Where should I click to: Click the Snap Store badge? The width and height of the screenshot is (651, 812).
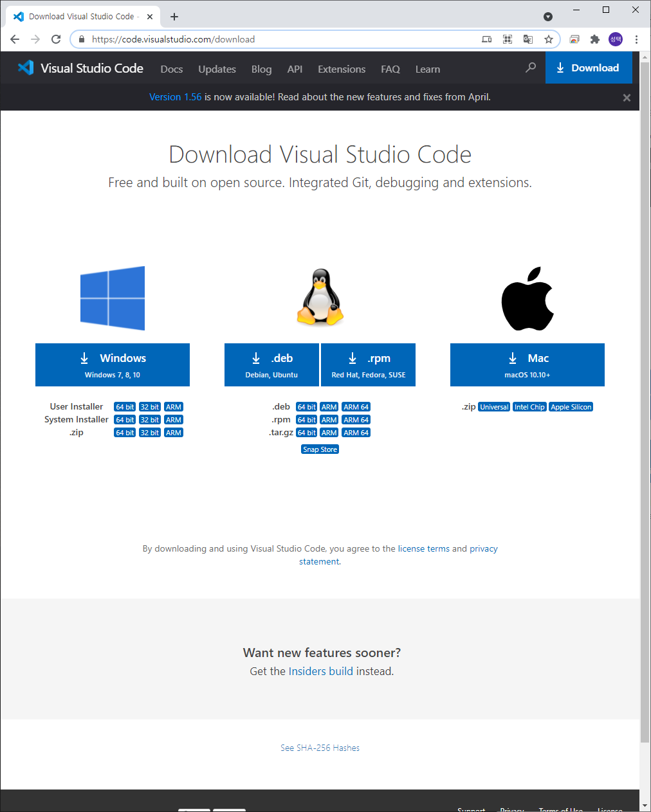click(x=320, y=449)
